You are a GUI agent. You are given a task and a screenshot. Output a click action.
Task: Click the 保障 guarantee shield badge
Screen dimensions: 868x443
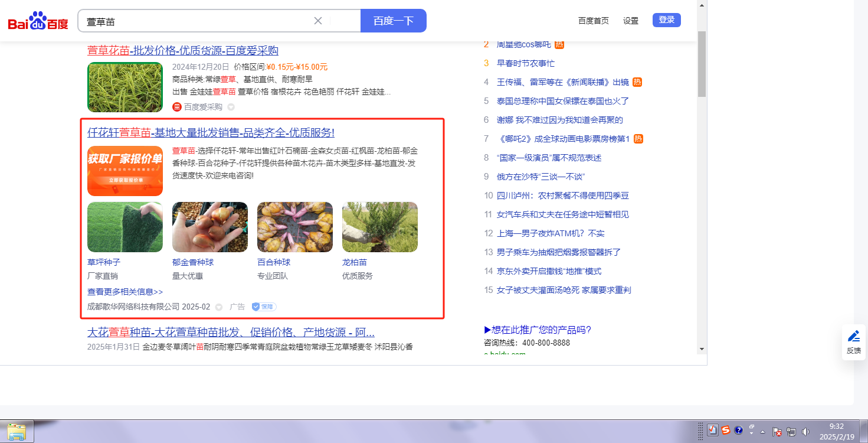click(264, 307)
